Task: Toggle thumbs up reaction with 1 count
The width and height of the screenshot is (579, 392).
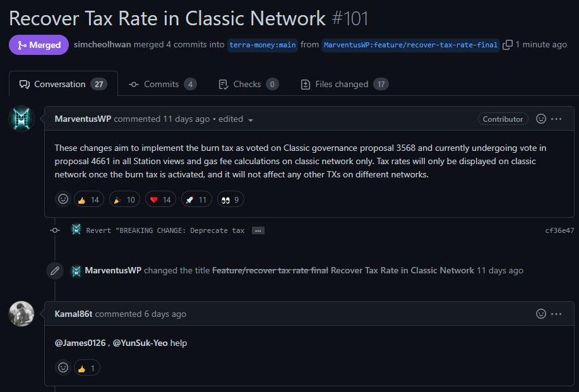Action: pyautogui.click(x=87, y=368)
